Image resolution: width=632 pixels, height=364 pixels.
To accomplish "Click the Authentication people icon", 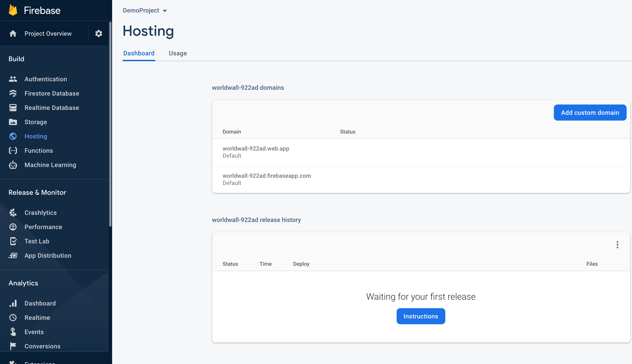I will pyautogui.click(x=13, y=79).
